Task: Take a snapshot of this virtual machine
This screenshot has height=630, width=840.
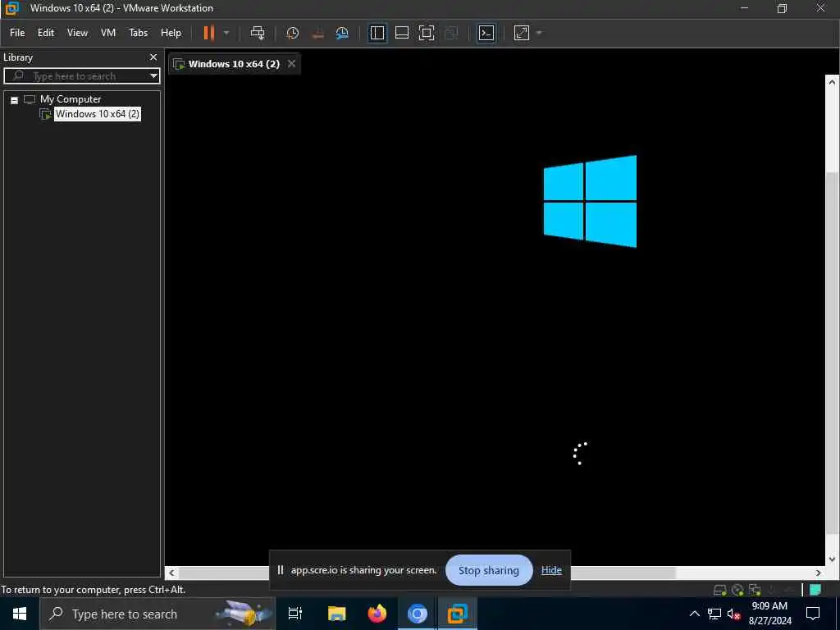Action: (293, 33)
